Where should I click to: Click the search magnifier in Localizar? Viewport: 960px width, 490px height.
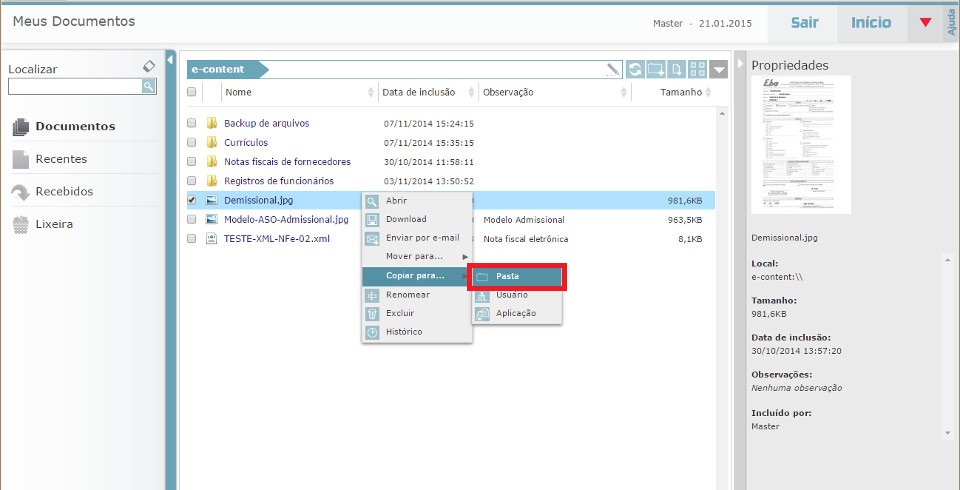pyautogui.click(x=148, y=87)
